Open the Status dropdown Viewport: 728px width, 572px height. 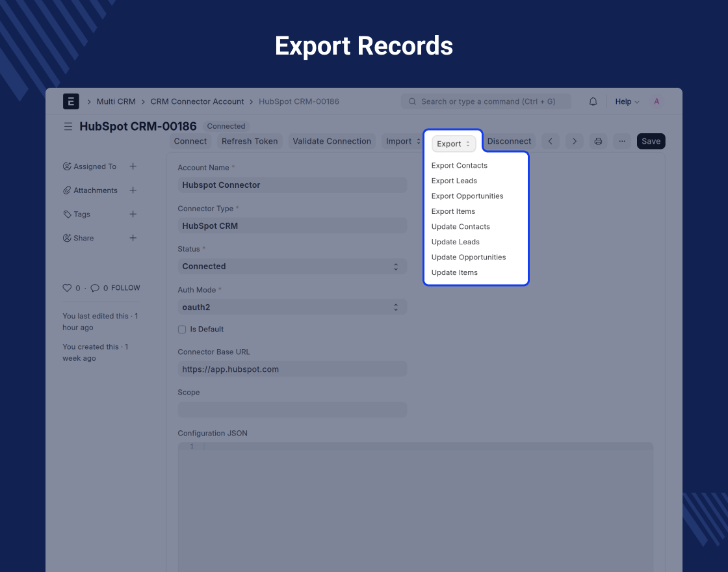click(292, 266)
